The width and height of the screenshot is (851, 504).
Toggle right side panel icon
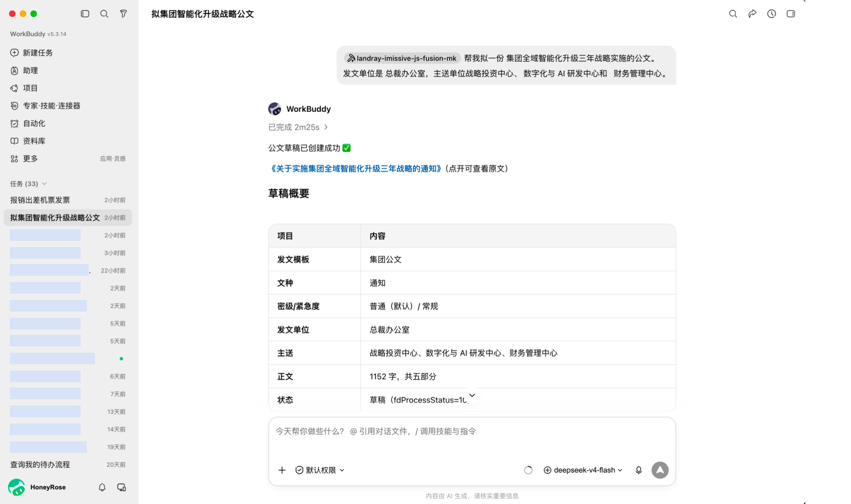(x=791, y=14)
